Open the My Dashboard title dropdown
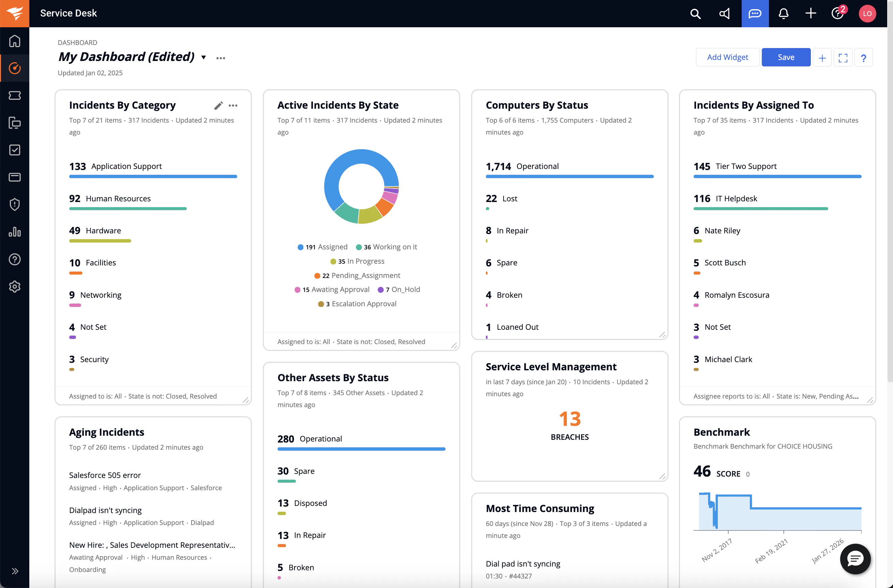Screen dimensions: 893x588 [203, 57]
